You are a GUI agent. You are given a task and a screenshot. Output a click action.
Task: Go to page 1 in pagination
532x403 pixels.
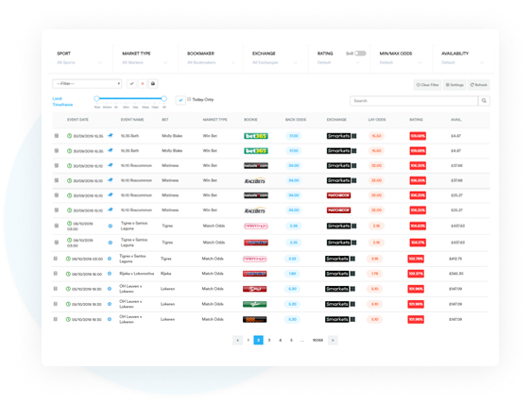coord(248,341)
